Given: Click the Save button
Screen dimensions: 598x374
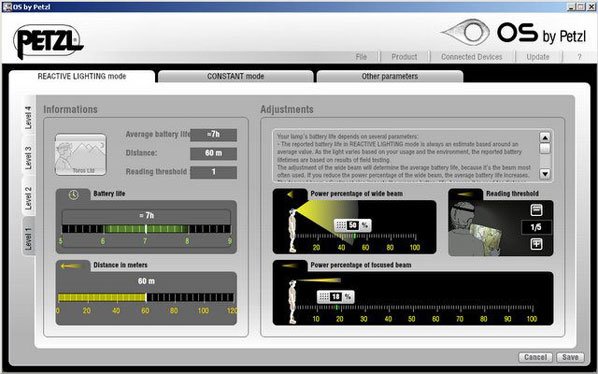Looking at the screenshot, I should 570,357.
